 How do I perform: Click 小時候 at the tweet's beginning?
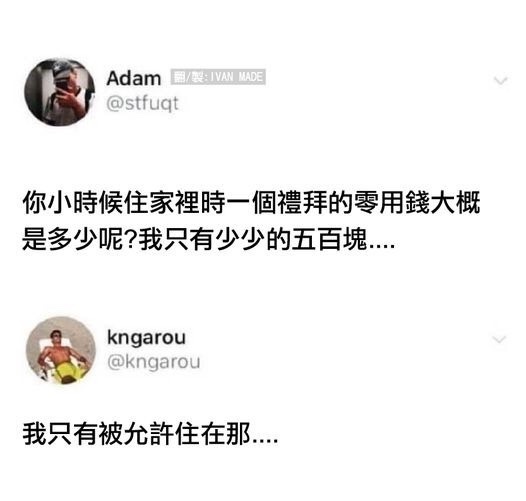pos(86,203)
